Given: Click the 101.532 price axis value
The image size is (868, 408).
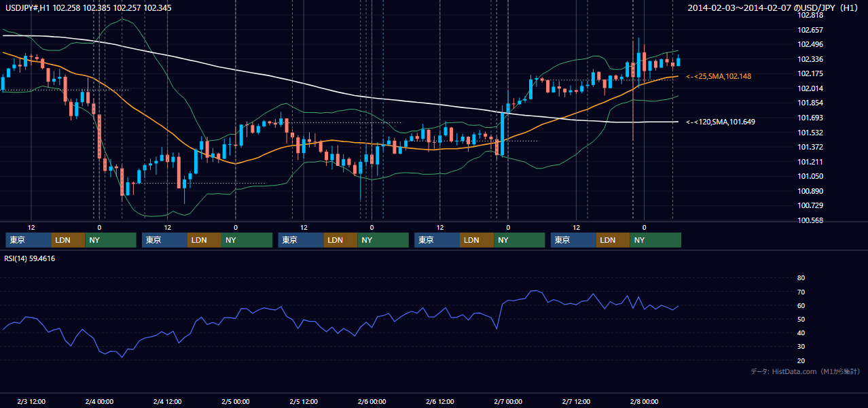Looking at the screenshot, I should (810, 133).
